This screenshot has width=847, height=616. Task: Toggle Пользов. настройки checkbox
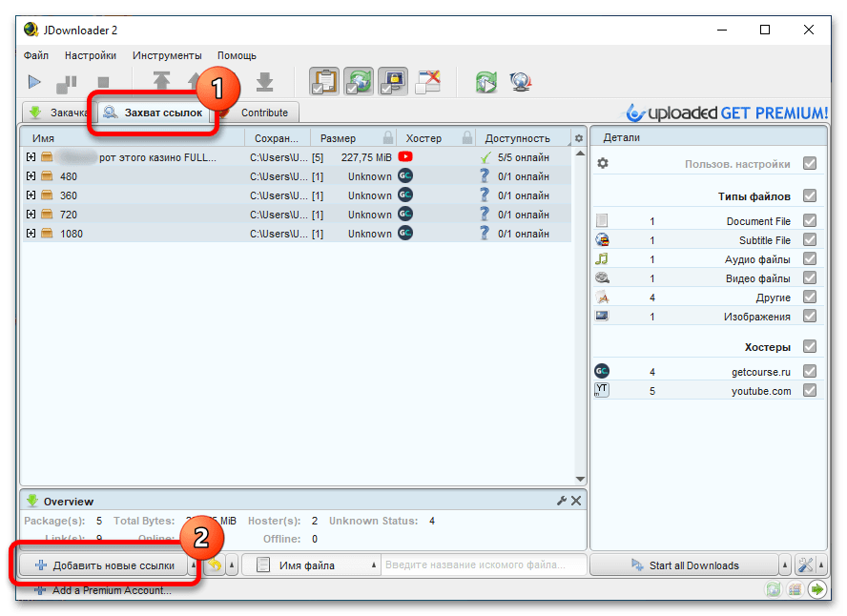coord(809,163)
